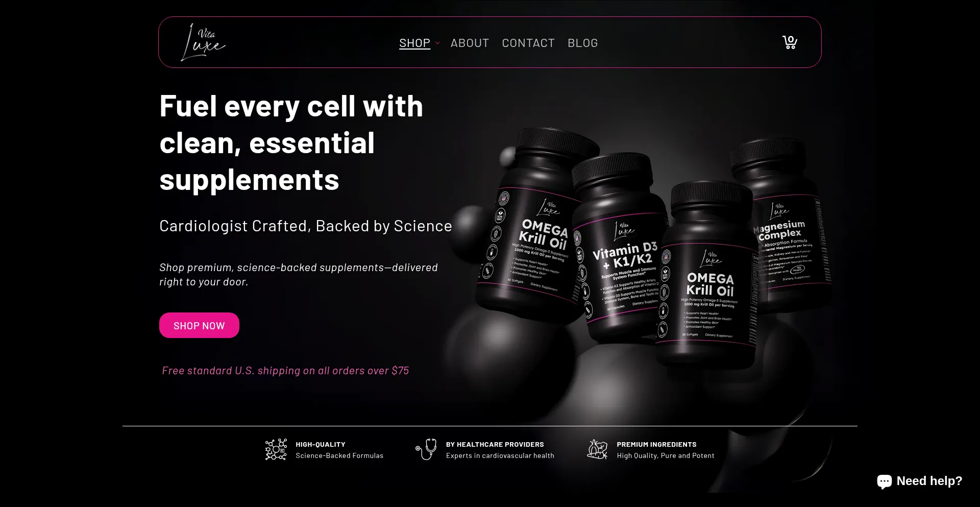980x507 pixels.
Task: Click the front Omega Krill Oil bottle
Action: tap(707, 276)
